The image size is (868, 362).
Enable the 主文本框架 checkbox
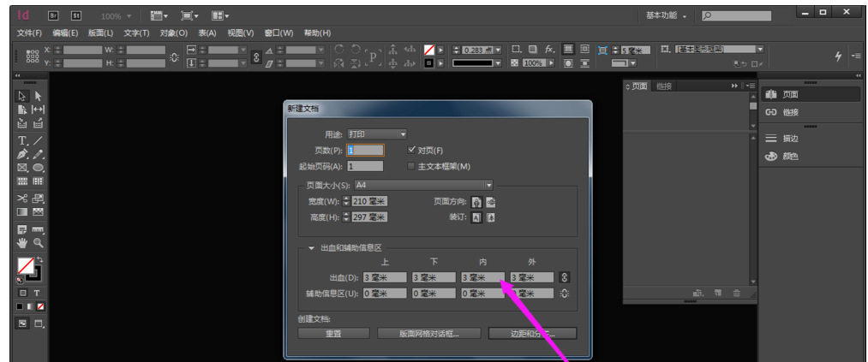click(x=411, y=166)
